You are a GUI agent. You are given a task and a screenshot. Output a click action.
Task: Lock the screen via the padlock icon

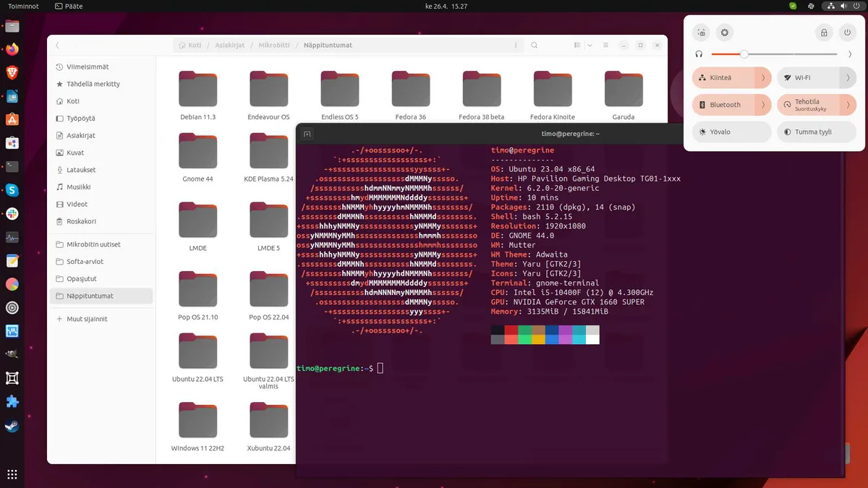pyautogui.click(x=824, y=32)
